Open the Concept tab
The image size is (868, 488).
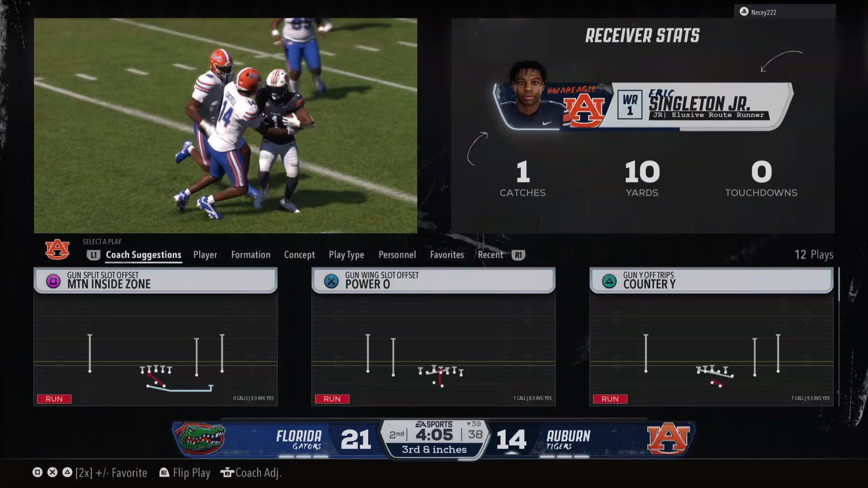click(299, 255)
